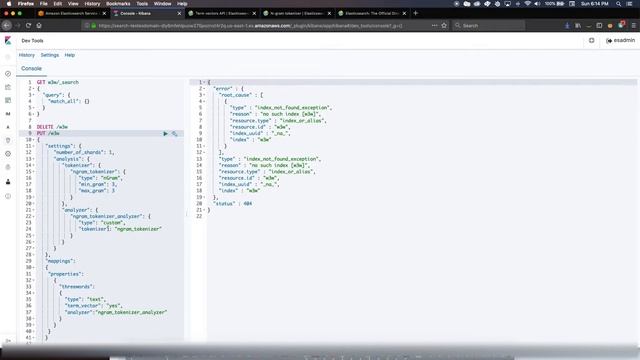
Task: Click the "max_gram": 3 line in editor
Action: 97,191
